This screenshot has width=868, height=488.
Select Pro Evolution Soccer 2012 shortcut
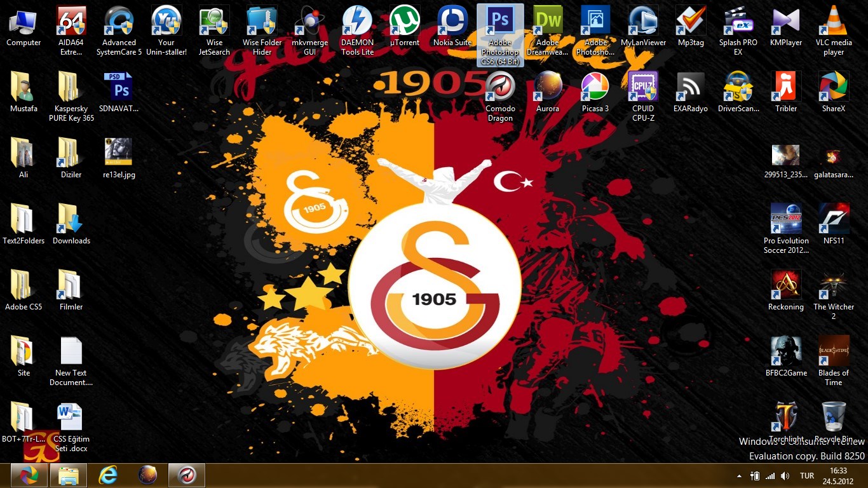(x=786, y=229)
